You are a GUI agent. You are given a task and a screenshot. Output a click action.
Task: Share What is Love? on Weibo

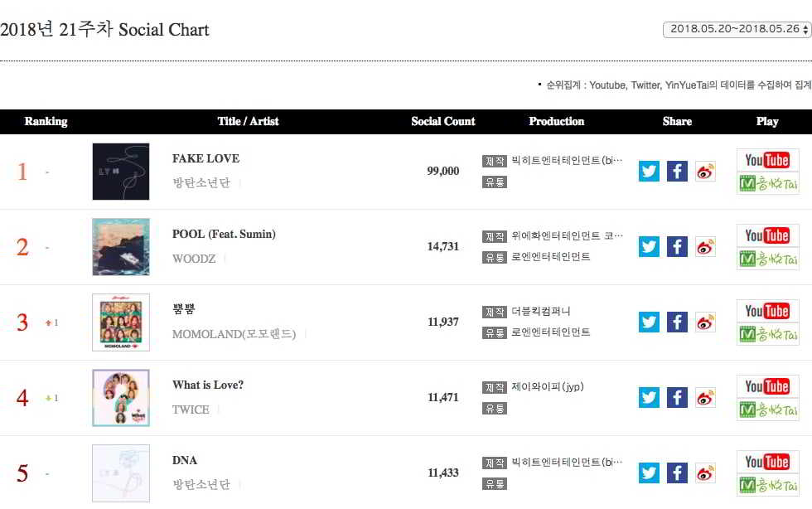coord(705,398)
